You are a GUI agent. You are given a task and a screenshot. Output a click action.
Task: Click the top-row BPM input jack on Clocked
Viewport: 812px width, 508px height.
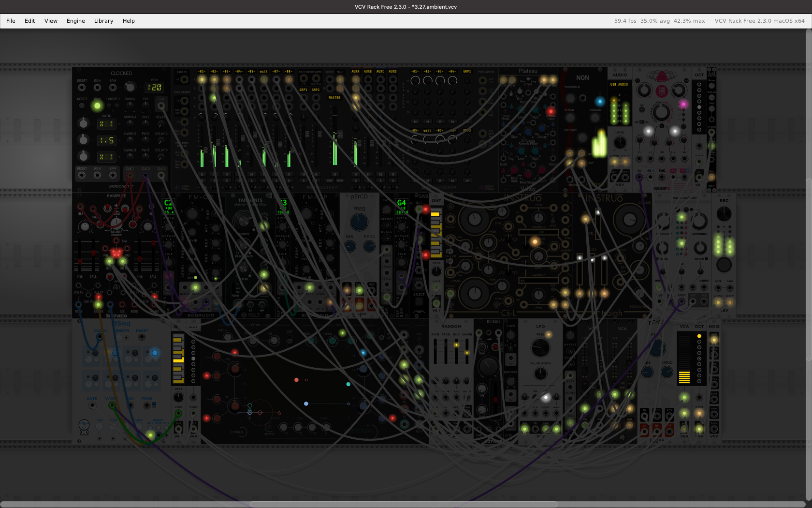pos(113,88)
